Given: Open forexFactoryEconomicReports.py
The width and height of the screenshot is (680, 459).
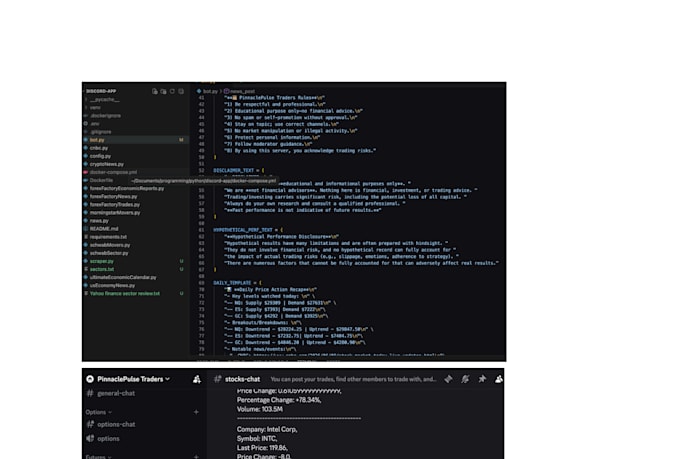Looking at the screenshot, I should (x=127, y=189).
